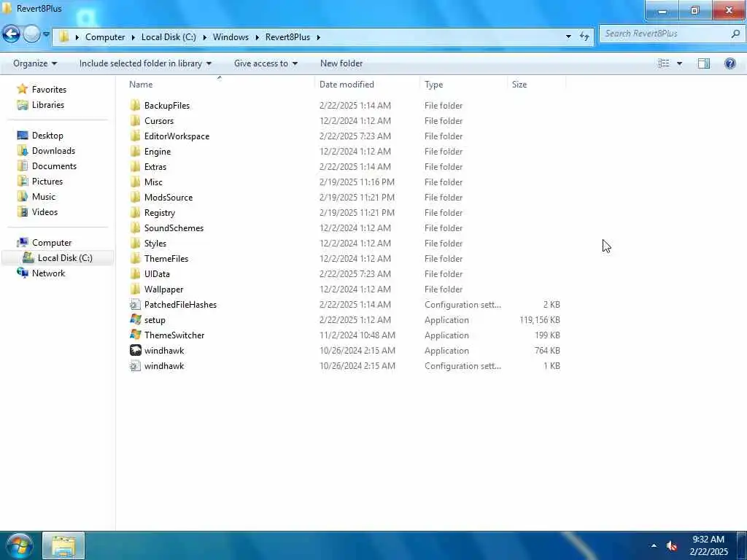Viewport: 747px width, 560px height.
Task: Select the PatchedFileHashes configuration file icon
Action: pyautogui.click(x=135, y=304)
